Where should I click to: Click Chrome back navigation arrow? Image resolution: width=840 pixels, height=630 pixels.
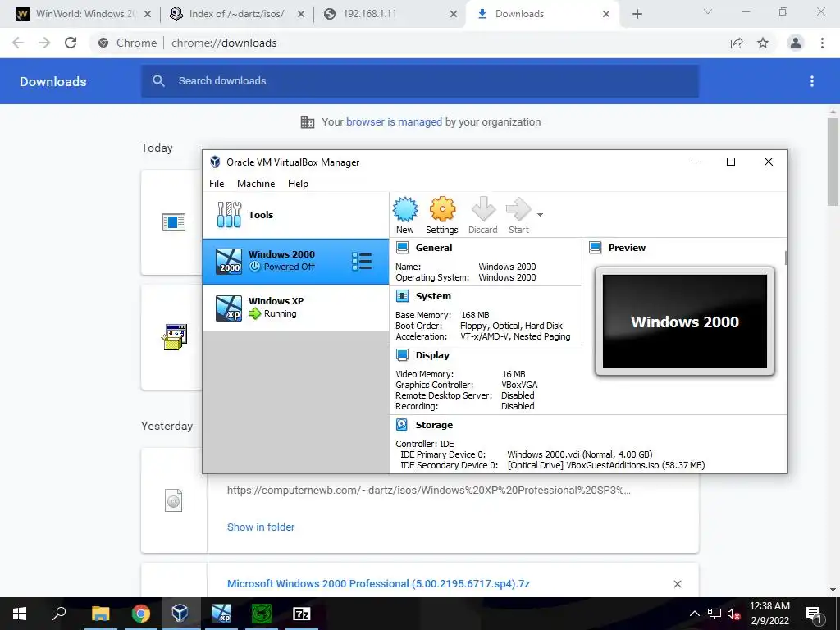pyautogui.click(x=18, y=43)
